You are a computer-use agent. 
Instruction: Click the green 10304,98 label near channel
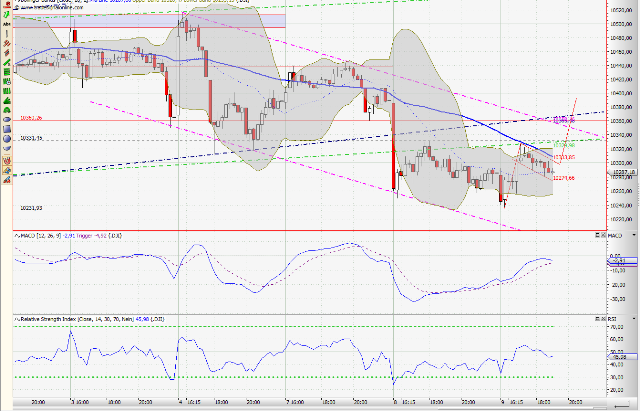(564, 145)
